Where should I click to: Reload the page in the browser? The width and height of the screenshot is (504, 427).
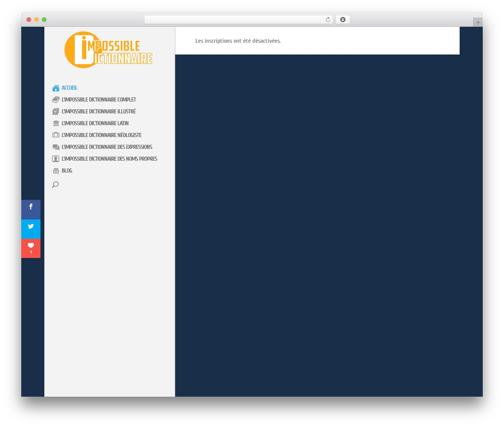pos(328,20)
